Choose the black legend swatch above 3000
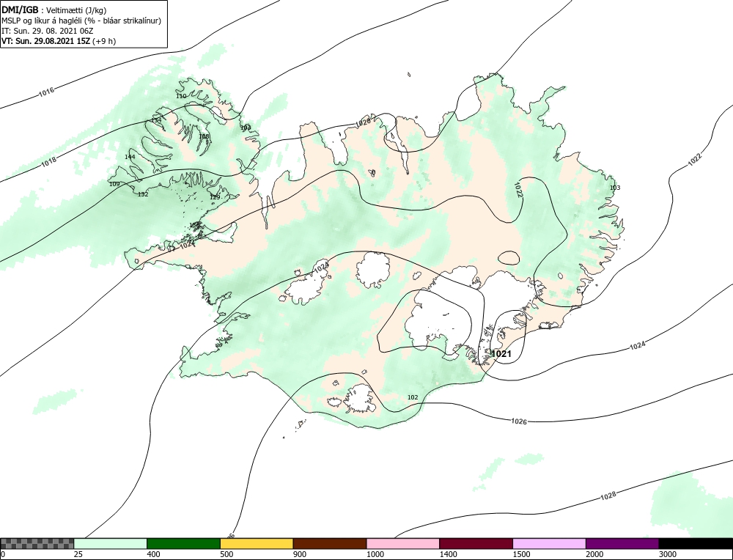This screenshot has width=733, height=560. point(696,543)
